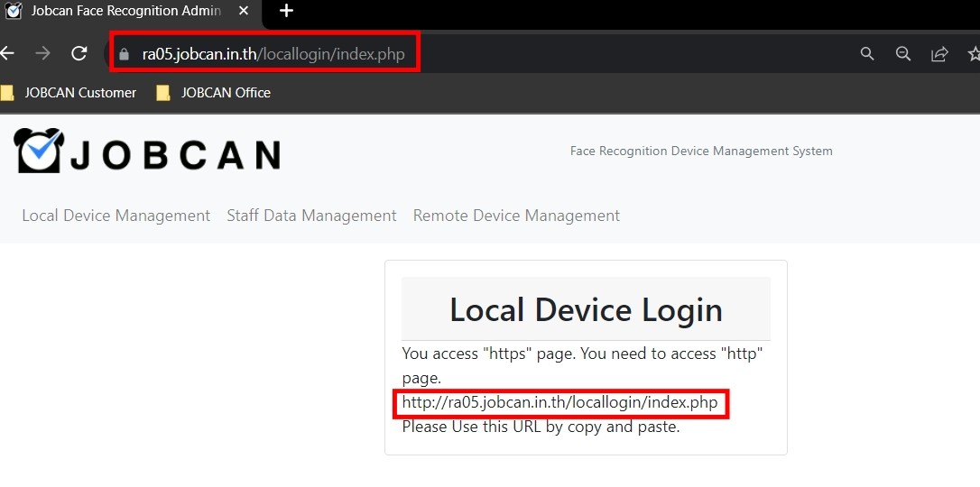
Task: Go back using the browser back arrow
Action: pyautogui.click(x=7, y=53)
